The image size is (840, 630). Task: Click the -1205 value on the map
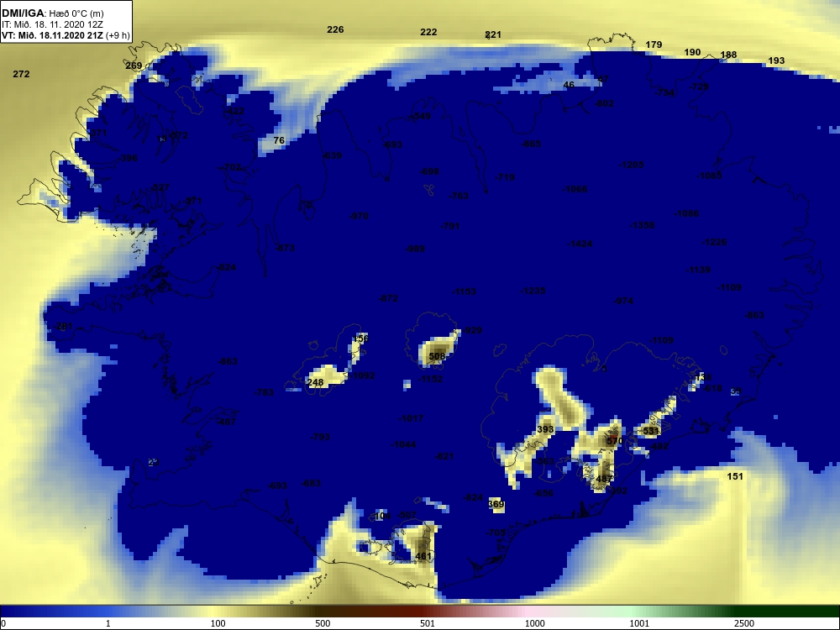[x=631, y=165]
